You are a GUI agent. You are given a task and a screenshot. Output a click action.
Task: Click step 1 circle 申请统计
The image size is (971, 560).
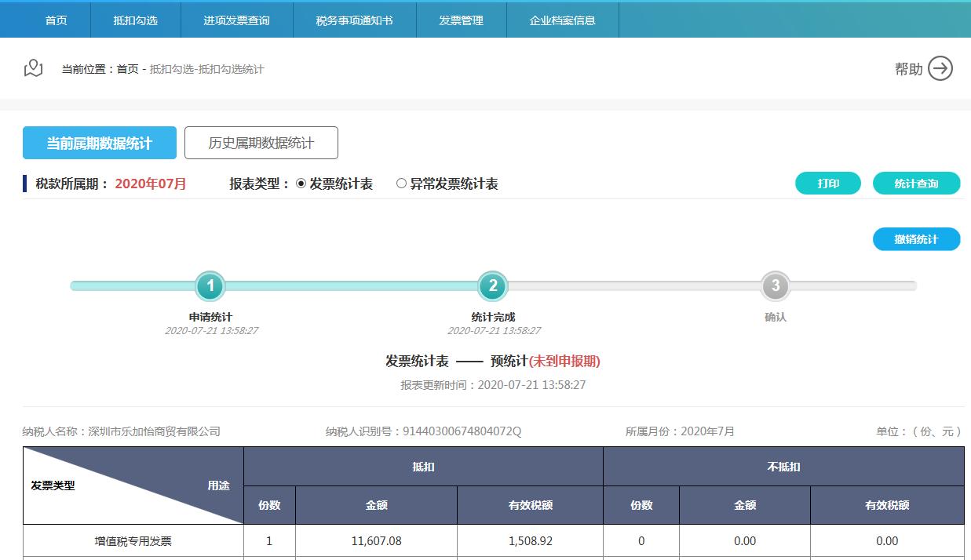[x=210, y=285]
